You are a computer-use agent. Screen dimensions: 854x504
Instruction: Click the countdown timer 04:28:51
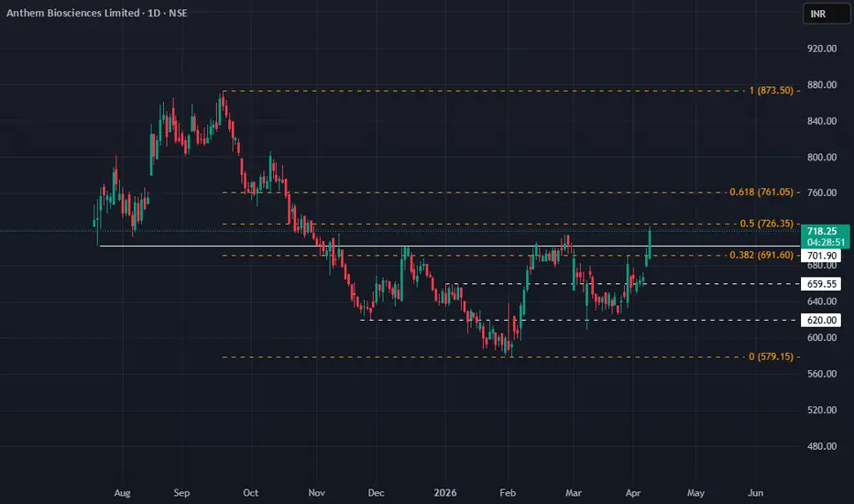[x=826, y=243]
